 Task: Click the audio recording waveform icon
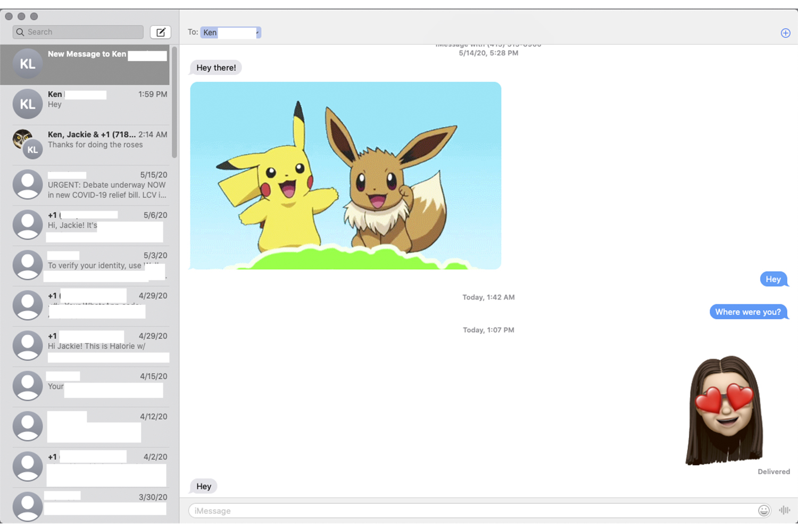784,510
